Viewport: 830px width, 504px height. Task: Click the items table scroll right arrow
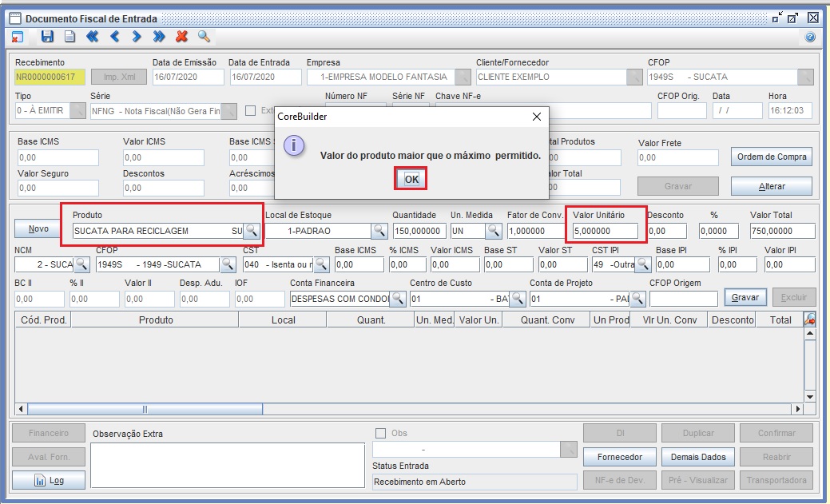(x=798, y=409)
